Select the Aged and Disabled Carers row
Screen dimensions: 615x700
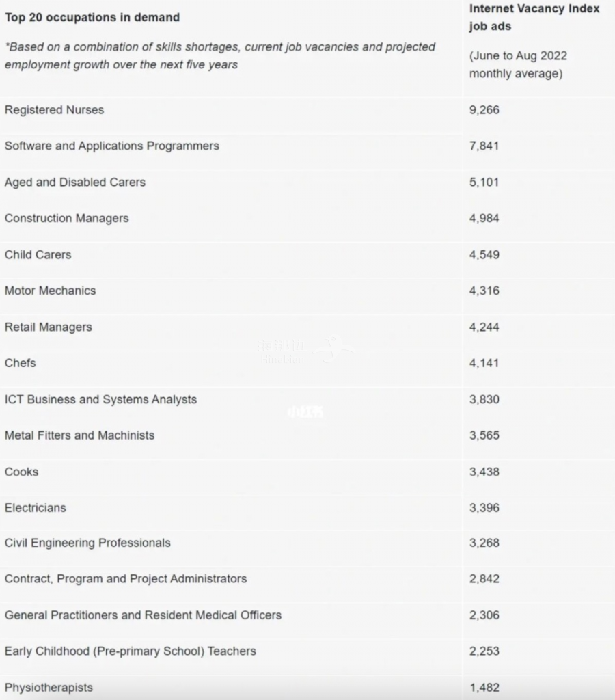point(74,183)
